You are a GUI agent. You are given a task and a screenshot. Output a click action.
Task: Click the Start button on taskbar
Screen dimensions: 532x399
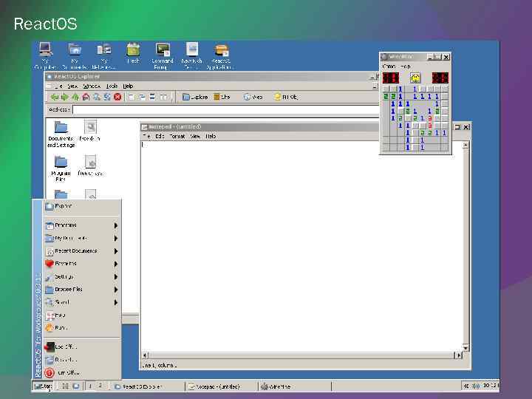43,386
